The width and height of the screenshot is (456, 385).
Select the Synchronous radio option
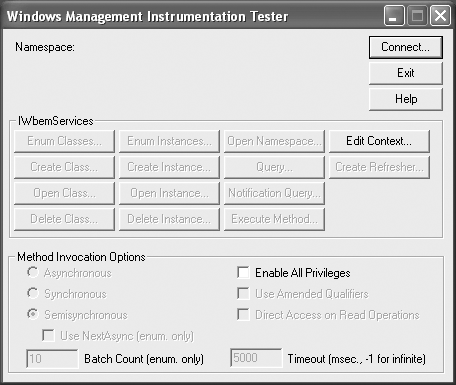pos(33,294)
